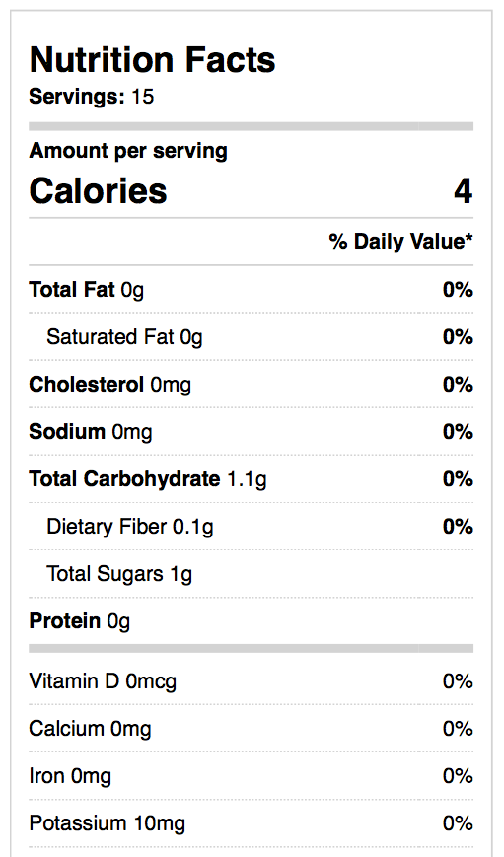
Task: Select the Total Carbohydrate 1.1g row
Action: (x=251, y=479)
